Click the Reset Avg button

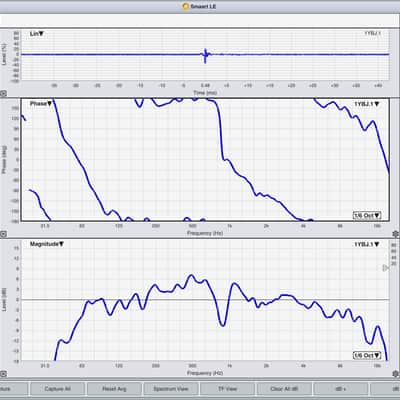(x=114, y=389)
